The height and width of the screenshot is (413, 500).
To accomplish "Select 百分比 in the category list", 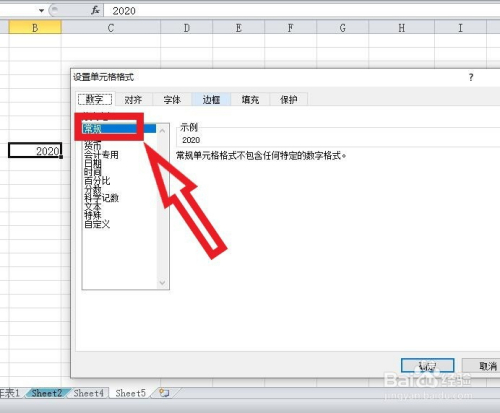I will tap(97, 181).
